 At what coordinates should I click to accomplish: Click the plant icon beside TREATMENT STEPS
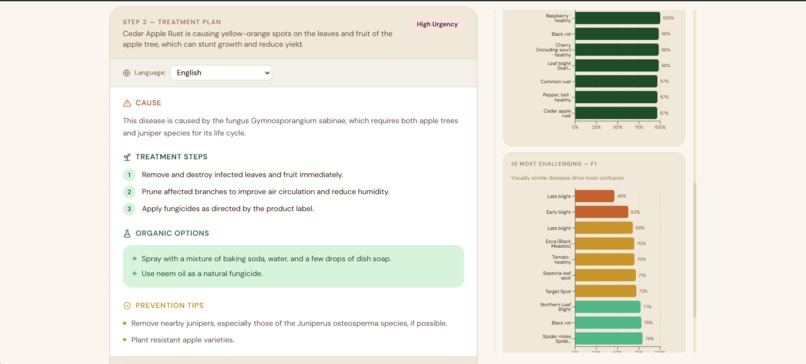(127, 157)
